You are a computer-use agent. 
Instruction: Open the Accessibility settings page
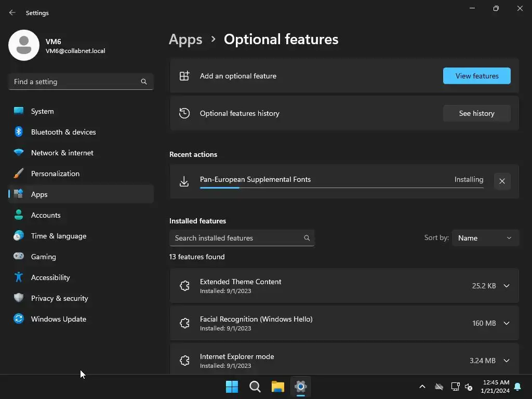pyautogui.click(x=50, y=277)
